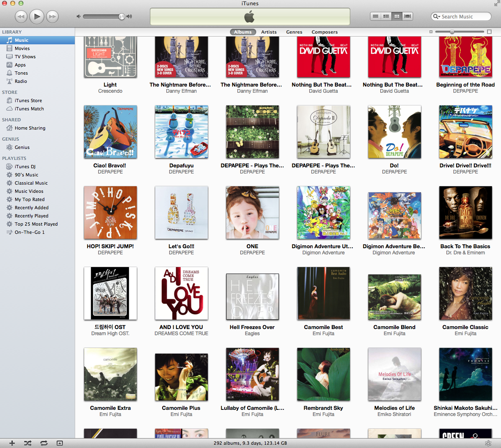Skip to previous track button

(21, 17)
